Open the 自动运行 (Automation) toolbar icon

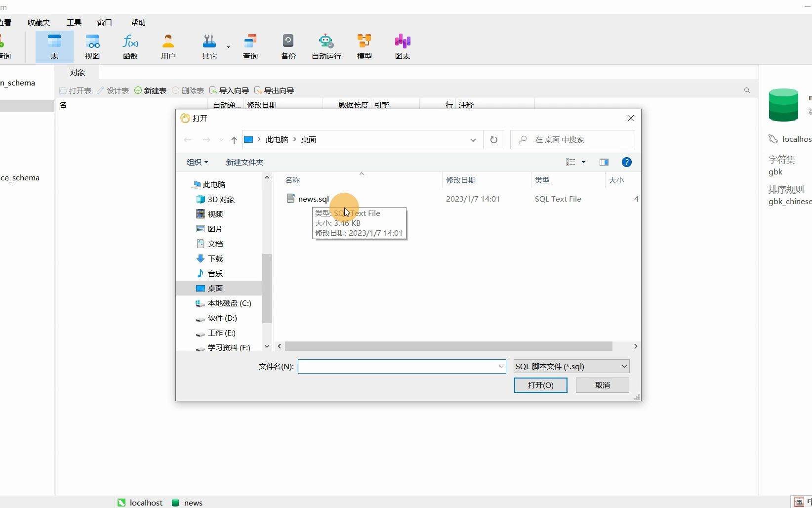coord(326,47)
